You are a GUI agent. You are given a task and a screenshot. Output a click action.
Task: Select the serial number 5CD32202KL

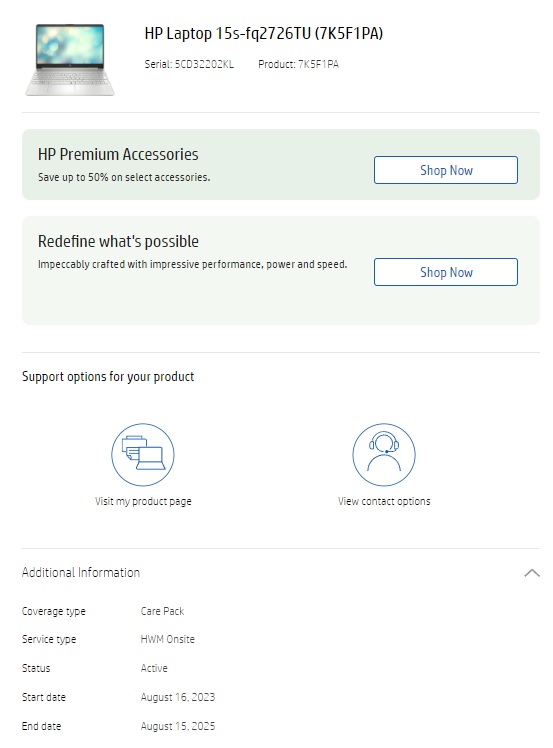[204, 64]
